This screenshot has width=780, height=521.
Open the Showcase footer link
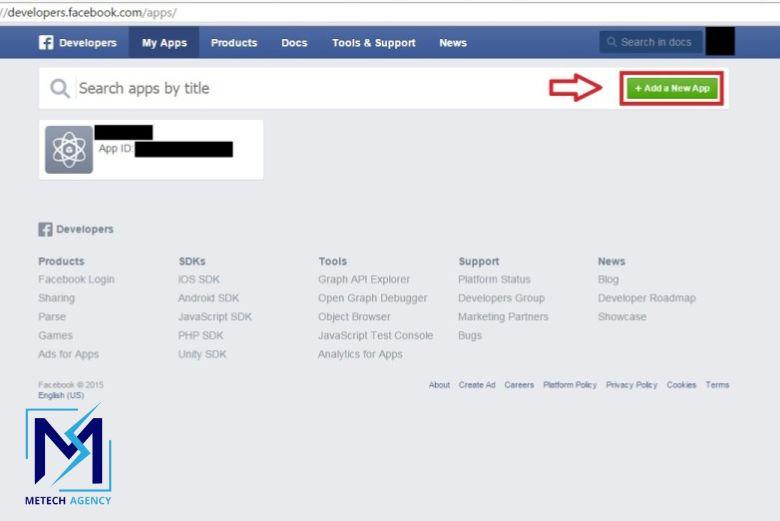[622, 316]
